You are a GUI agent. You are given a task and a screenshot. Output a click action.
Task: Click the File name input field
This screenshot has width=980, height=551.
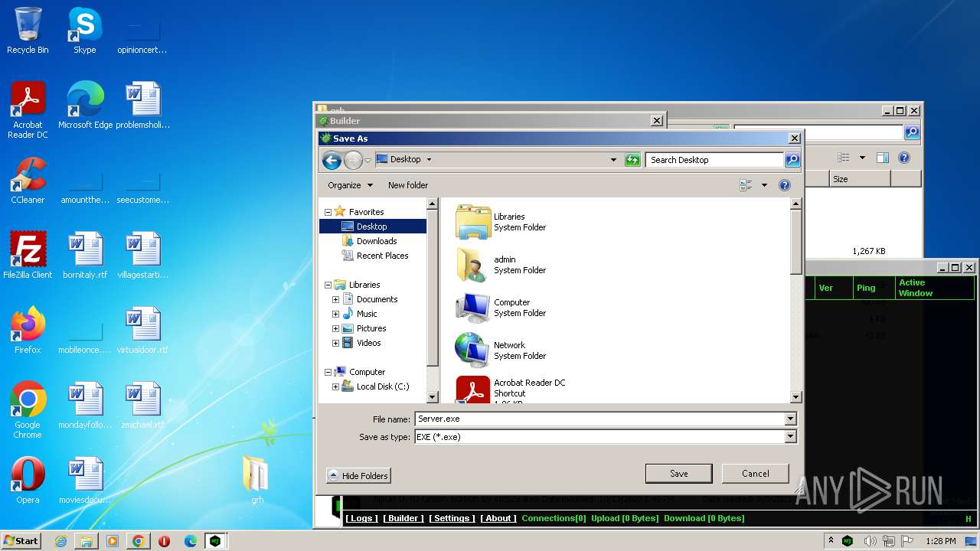599,419
